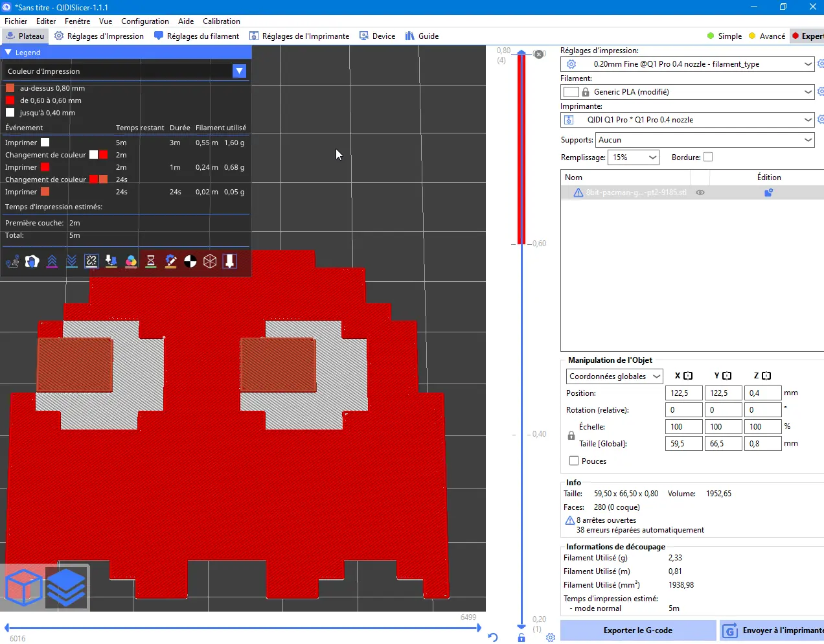Click Exporter le G-code button
This screenshot has height=644, width=824.
pos(638,630)
